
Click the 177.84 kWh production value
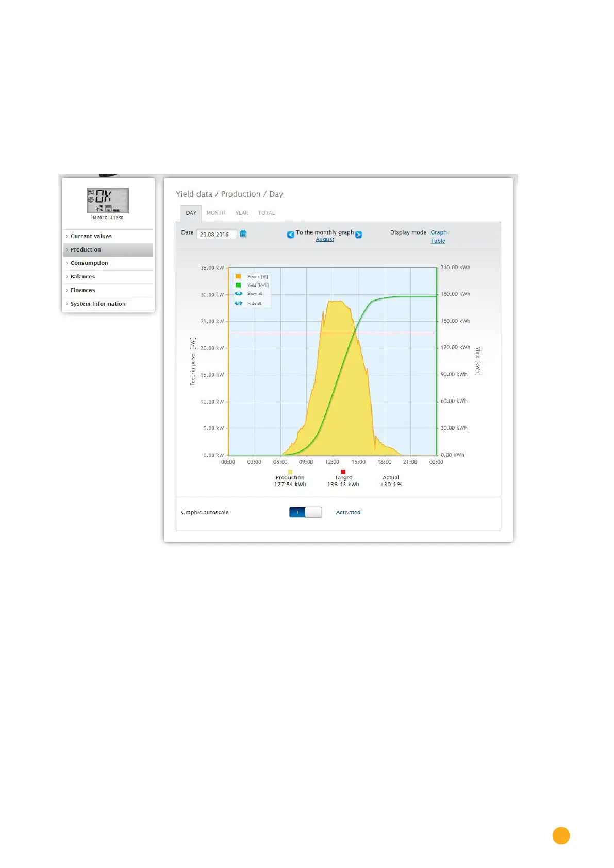(290, 485)
